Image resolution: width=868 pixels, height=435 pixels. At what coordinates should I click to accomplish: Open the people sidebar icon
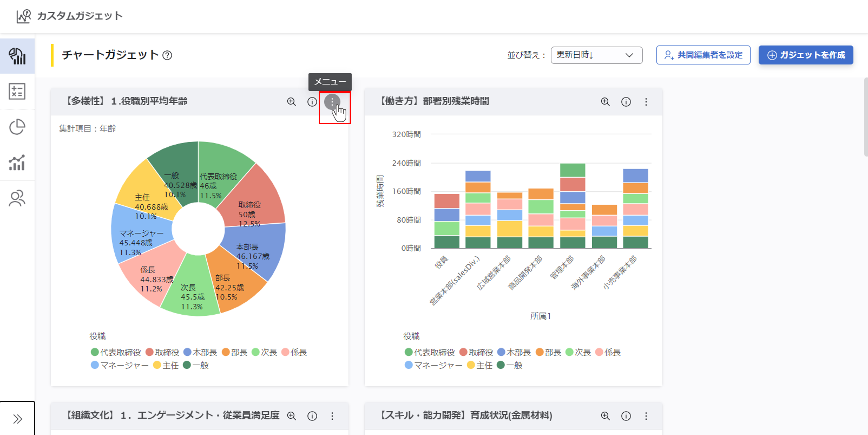[x=17, y=198]
